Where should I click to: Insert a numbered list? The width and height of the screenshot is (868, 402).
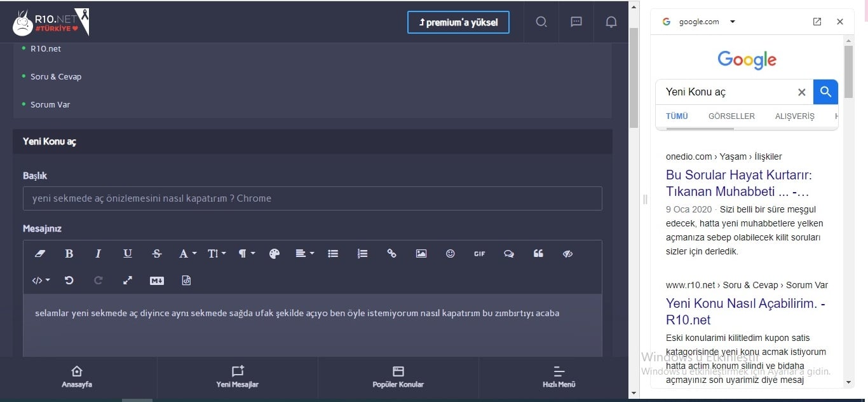coord(362,254)
